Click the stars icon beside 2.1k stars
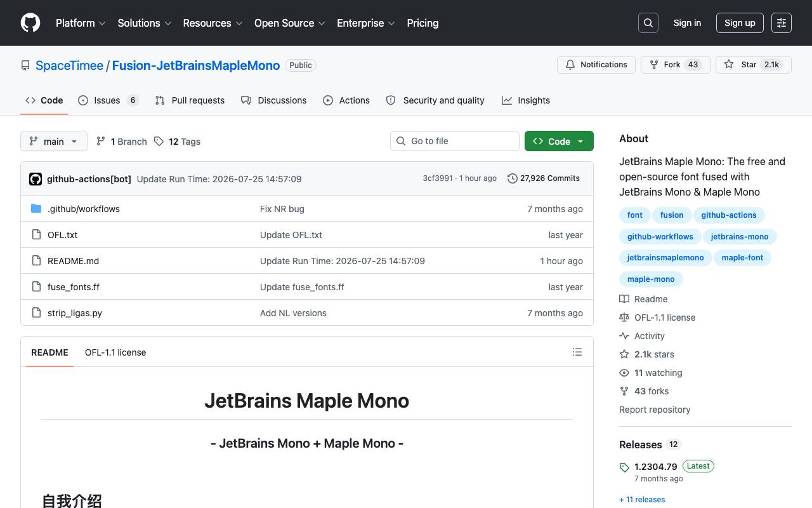This screenshot has width=812, height=508. pos(624,354)
